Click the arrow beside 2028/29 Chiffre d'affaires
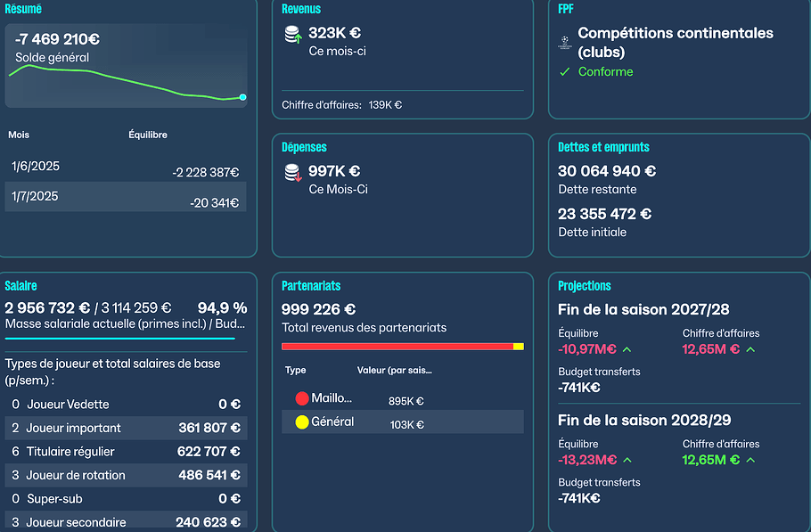811x532 pixels. 750,460
